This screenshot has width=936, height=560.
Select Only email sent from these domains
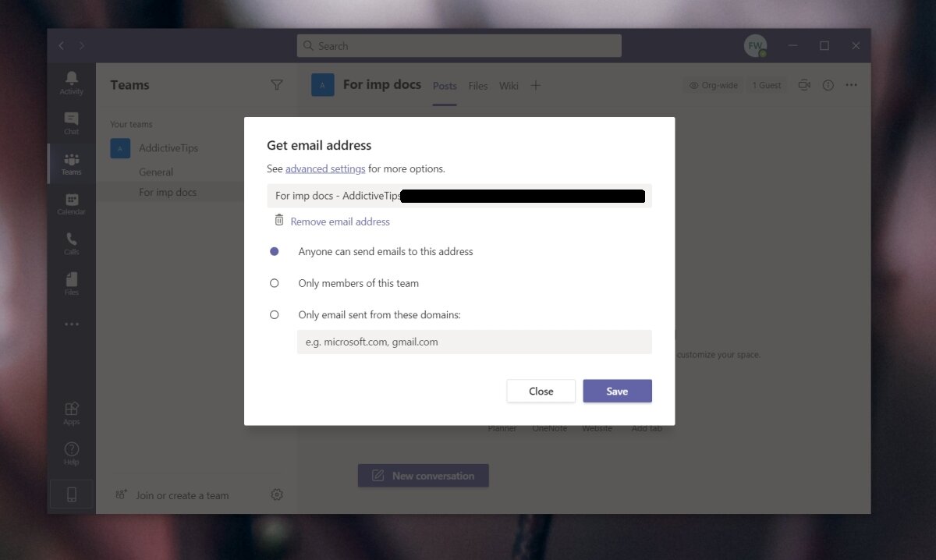[274, 314]
